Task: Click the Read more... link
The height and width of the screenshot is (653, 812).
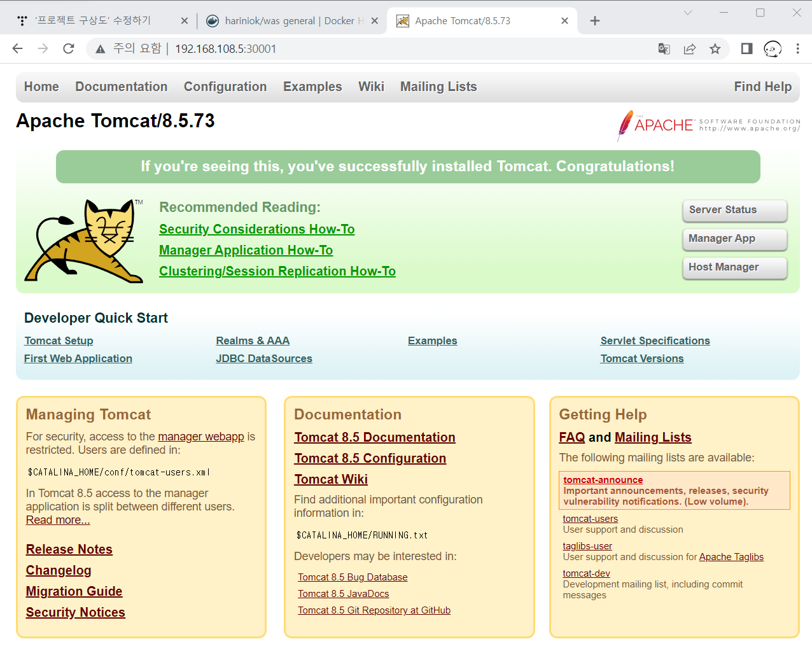Action: pos(58,520)
